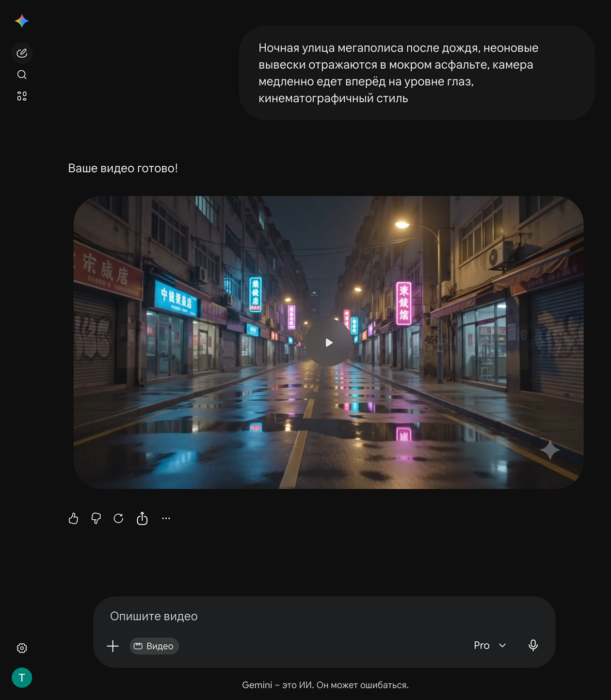Click the Gemini sparkle logo
This screenshot has height=700, width=611.
coord(22,21)
